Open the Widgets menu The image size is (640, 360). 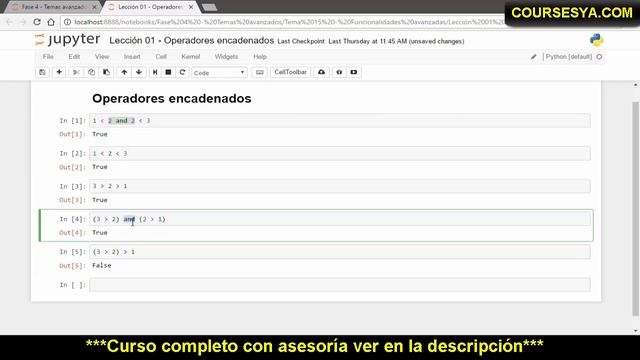(226, 57)
